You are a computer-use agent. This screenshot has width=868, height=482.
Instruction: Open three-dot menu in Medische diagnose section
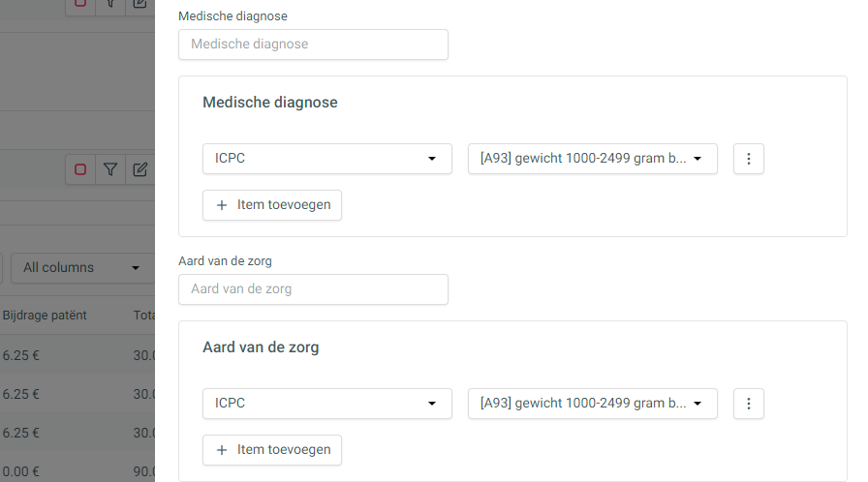click(749, 159)
